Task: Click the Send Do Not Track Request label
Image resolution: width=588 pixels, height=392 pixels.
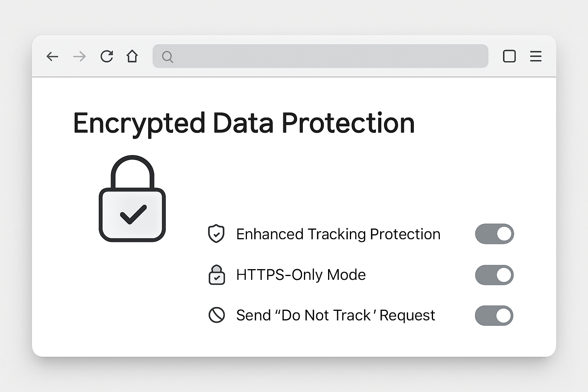Action: (x=335, y=315)
